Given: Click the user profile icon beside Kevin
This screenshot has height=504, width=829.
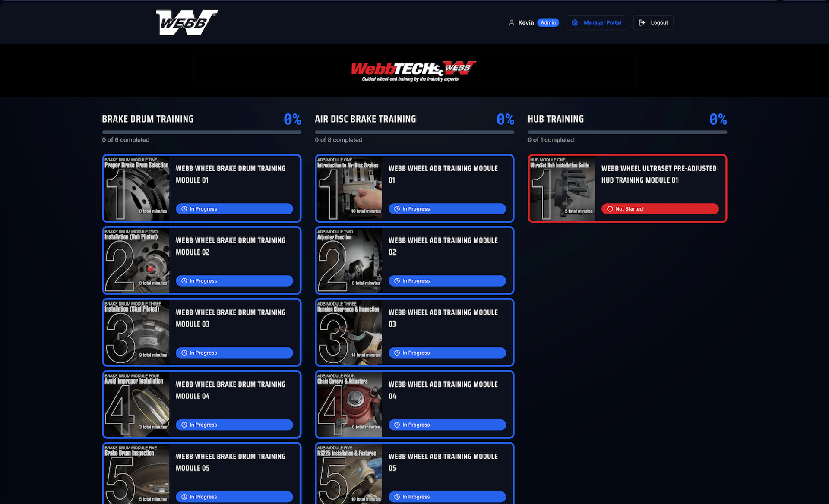Looking at the screenshot, I should pyautogui.click(x=511, y=23).
